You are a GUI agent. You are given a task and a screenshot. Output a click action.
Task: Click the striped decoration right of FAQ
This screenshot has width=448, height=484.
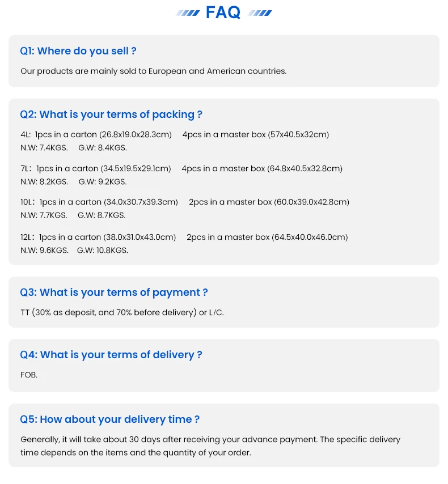[x=260, y=13]
